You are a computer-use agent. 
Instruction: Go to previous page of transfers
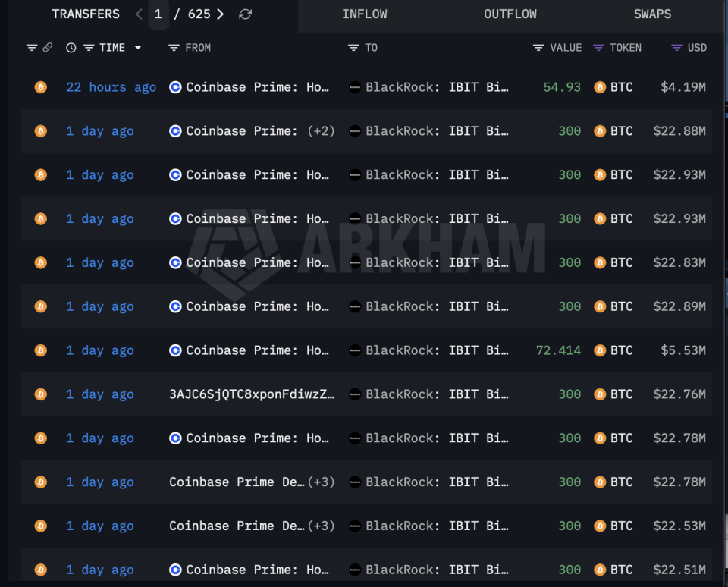[x=139, y=14]
